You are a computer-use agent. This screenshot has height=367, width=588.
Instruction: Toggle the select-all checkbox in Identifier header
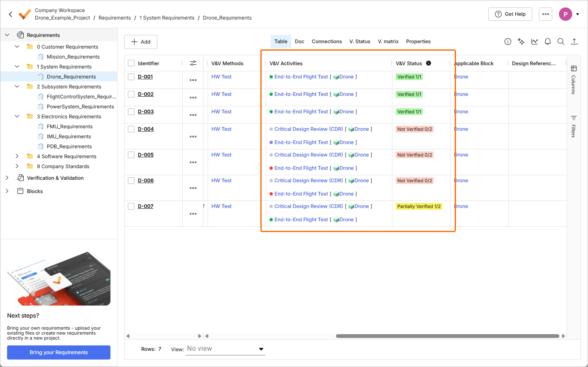pyautogui.click(x=131, y=63)
